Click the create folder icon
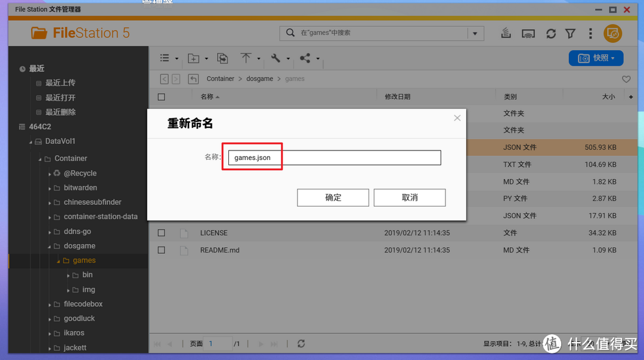Screen dimensions: 644x360 point(193,59)
